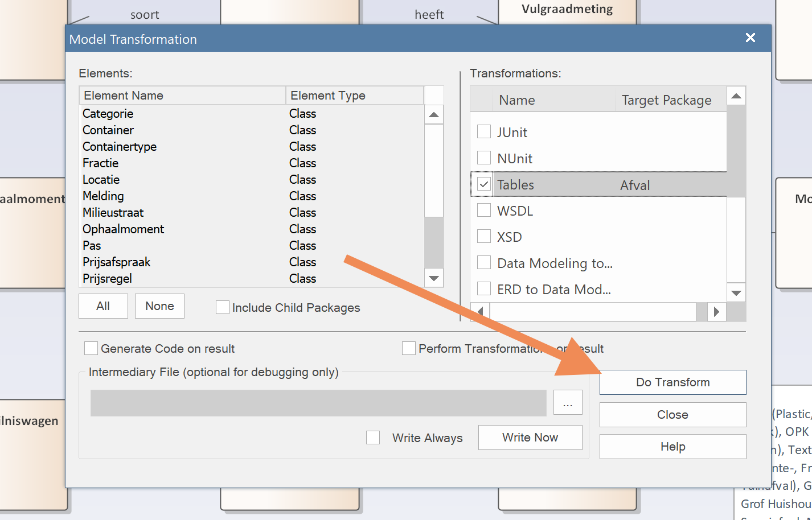Tick the XSD transformation checkbox

(484, 237)
